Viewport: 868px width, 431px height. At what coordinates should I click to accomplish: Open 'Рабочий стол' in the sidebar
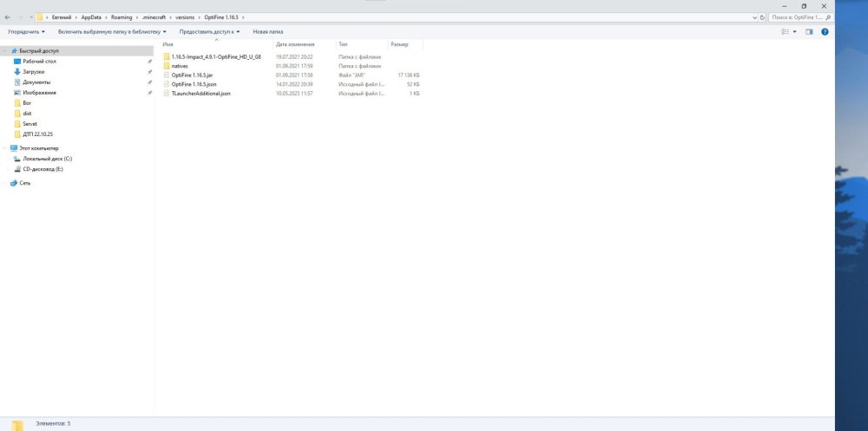39,62
